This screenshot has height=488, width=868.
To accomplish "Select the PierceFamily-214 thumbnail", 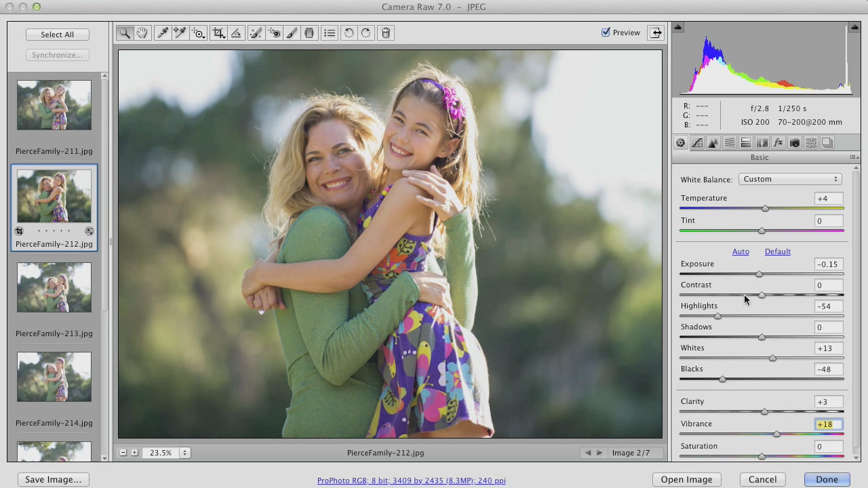I will pos(54,377).
